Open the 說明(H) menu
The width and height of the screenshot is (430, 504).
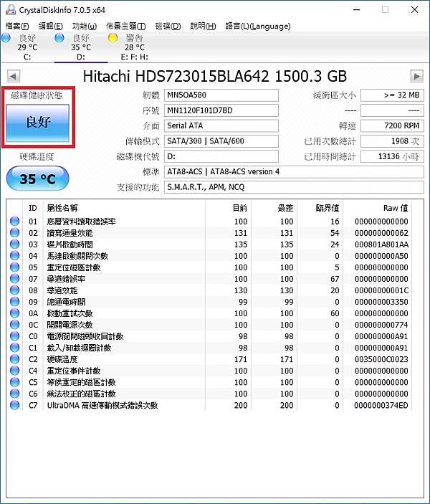tap(203, 26)
